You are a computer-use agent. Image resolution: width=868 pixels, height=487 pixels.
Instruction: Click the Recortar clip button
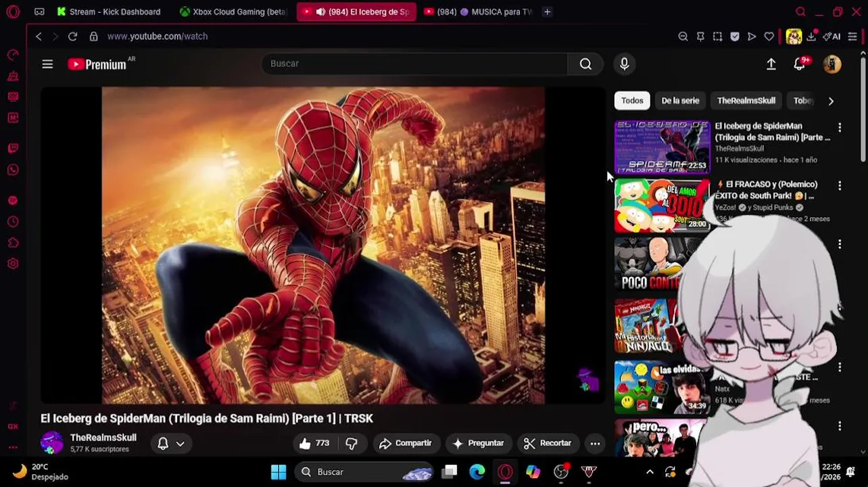click(548, 443)
